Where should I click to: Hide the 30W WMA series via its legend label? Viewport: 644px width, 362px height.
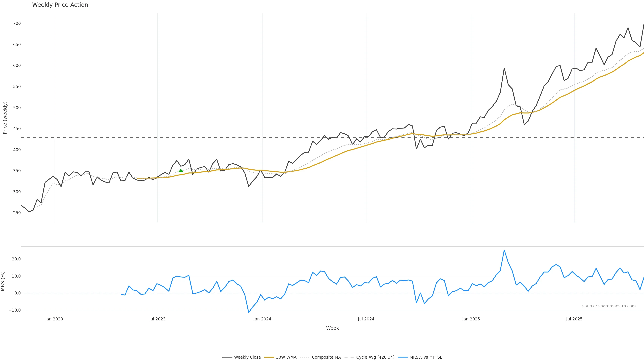pos(286,357)
